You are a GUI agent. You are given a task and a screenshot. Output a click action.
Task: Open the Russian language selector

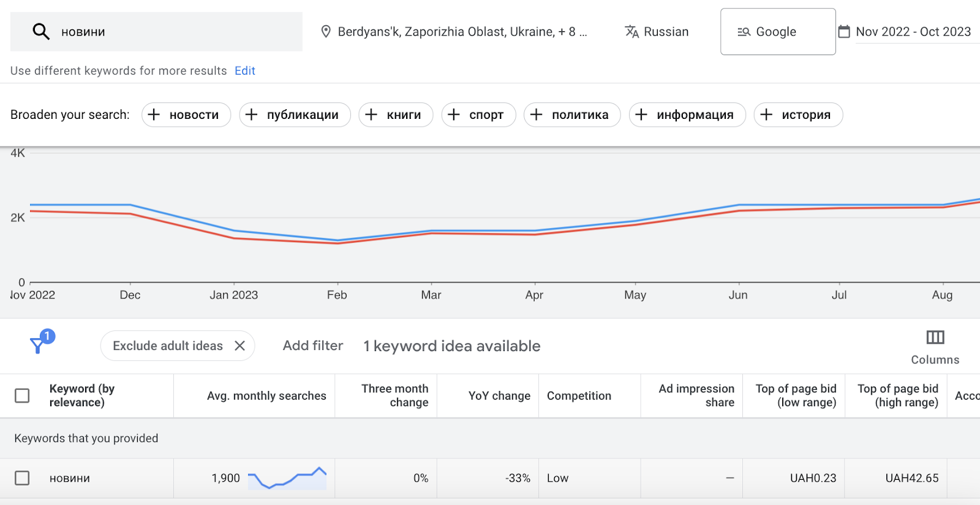coord(665,32)
